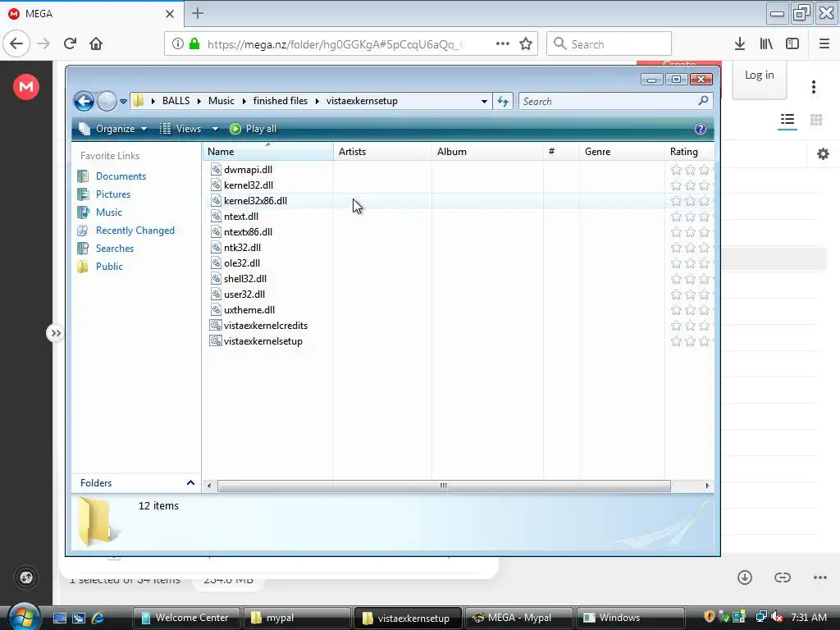Open the Views dropdown arrow

[x=215, y=129]
